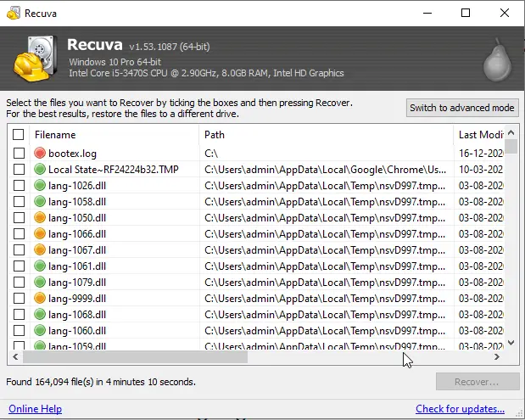This screenshot has height=420, width=525.
Task: Click the vertical scrollbar thumb
Action: click(x=511, y=146)
